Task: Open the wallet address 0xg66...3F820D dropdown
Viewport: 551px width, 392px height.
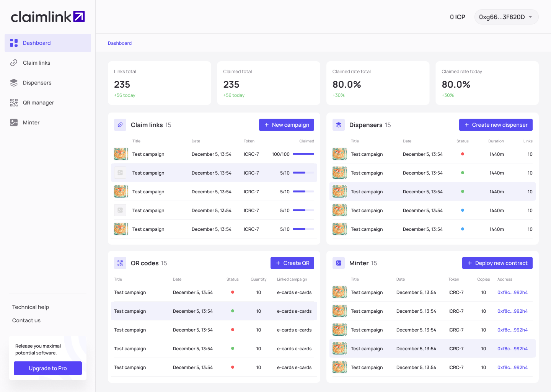Action: click(506, 17)
